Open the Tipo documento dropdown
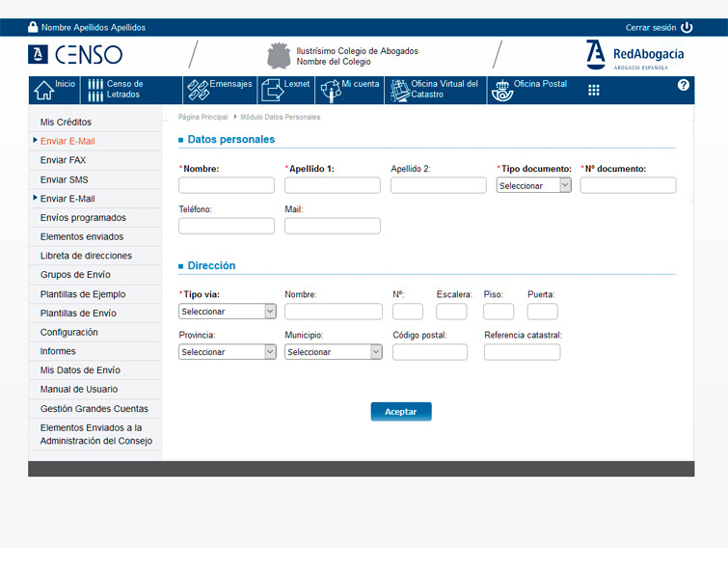 pyautogui.click(x=533, y=185)
